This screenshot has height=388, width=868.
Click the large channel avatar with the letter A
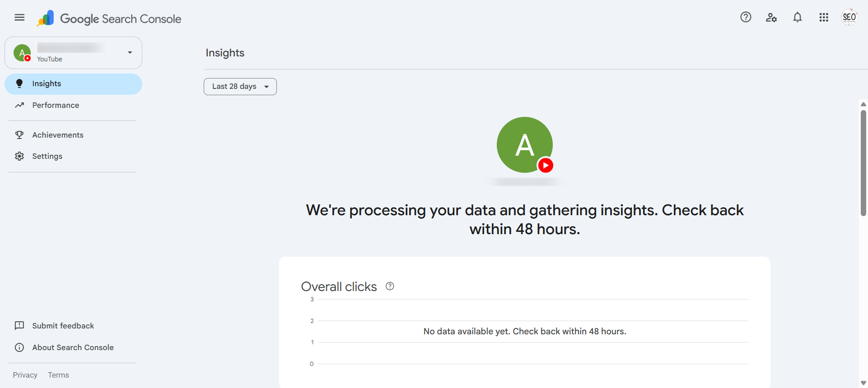pos(525,145)
